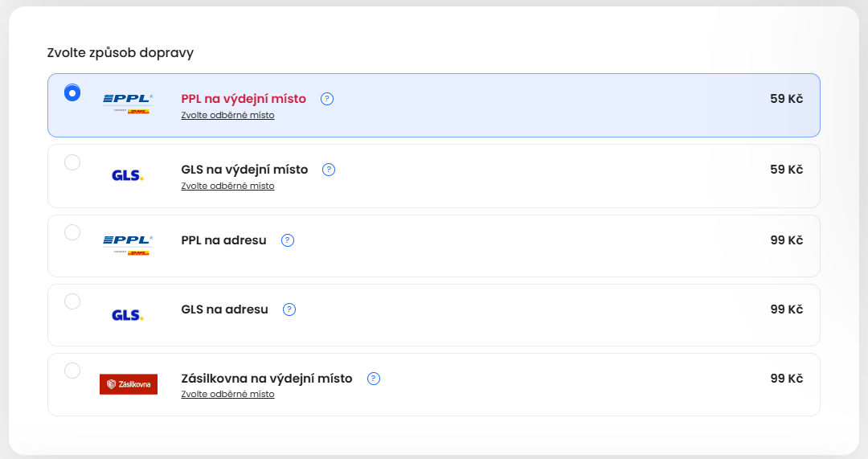Screen dimensions: 868x459
Task: Open Zásilkovna help question mark icon
Action: coord(374,379)
